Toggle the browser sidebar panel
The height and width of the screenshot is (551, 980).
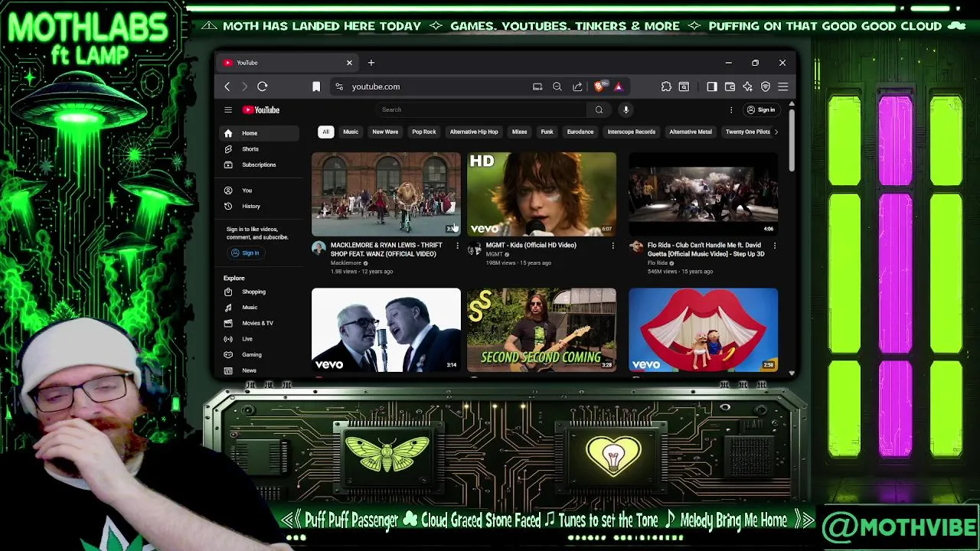(x=712, y=86)
